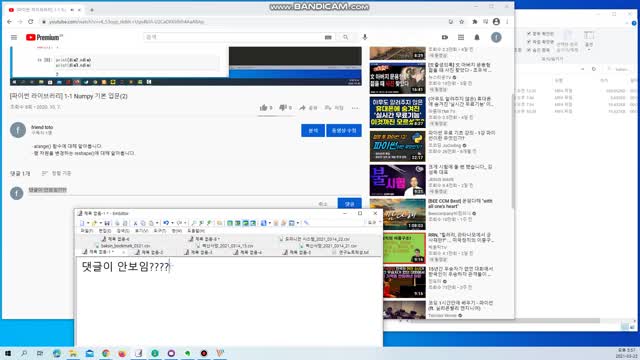Open the yellow hidden phone feature video thumbnail
Viewport: 640px width, 360px height.
pyautogui.click(x=397, y=112)
